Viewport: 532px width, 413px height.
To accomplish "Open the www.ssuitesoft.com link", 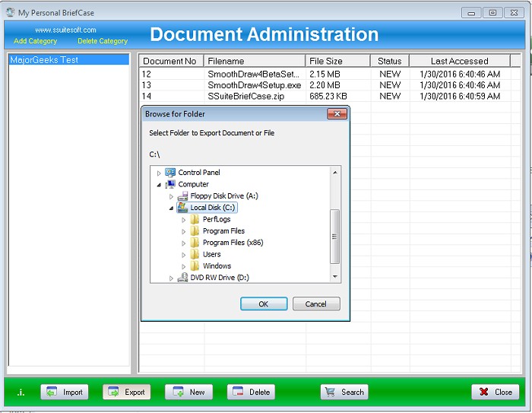I will pyautogui.click(x=65, y=30).
